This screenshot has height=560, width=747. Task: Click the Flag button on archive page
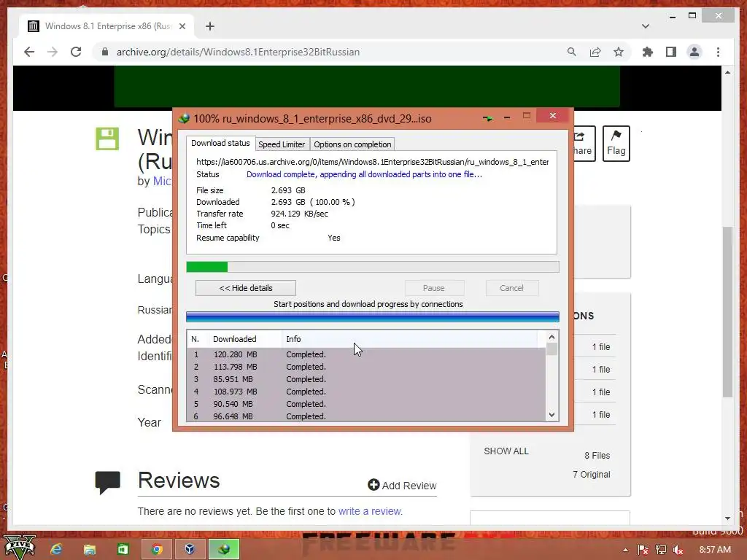(x=616, y=144)
